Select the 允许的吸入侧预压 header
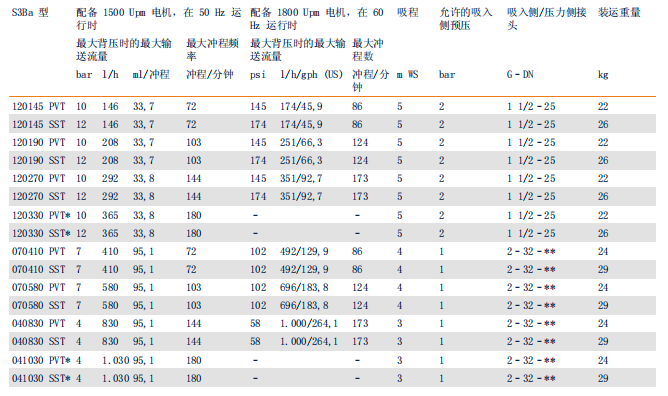Image resolution: width=668 pixels, height=396 pixels. [466, 19]
